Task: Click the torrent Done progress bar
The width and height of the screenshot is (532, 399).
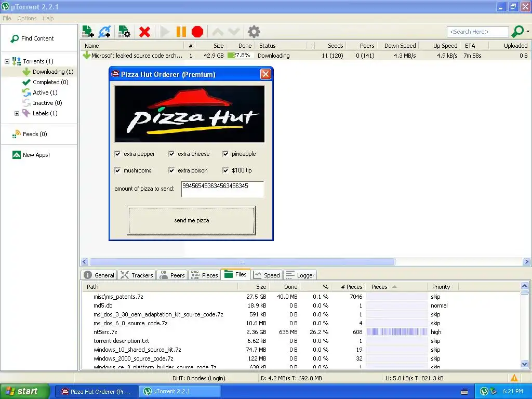Action: [240, 55]
